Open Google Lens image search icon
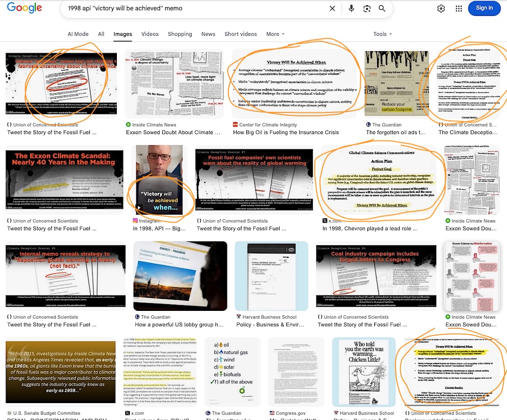 click(367, 9)
